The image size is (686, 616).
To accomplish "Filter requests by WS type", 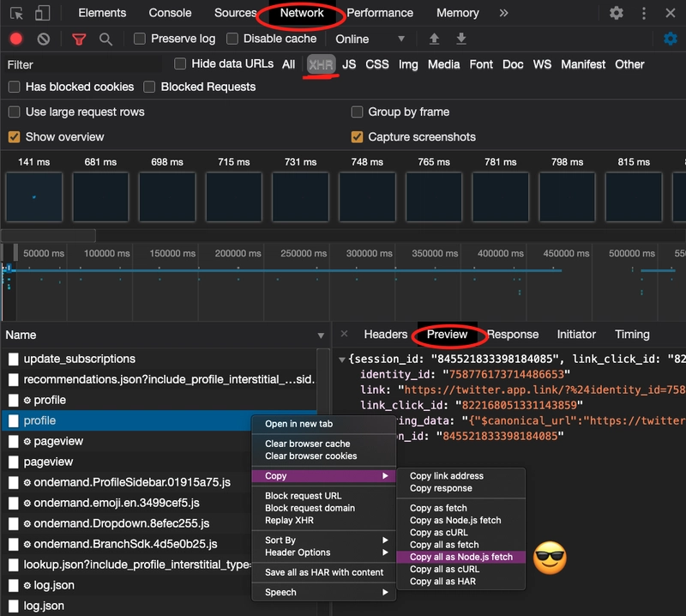I will [542, 65].
